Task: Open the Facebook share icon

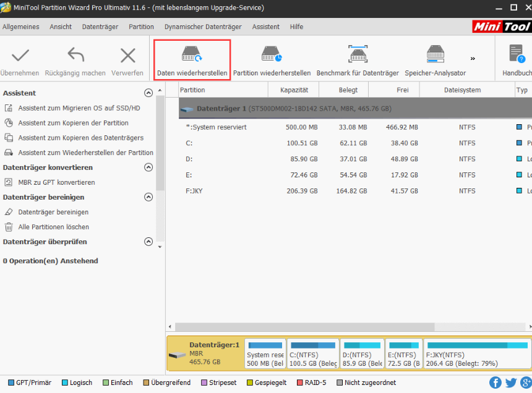Action: 496,383
